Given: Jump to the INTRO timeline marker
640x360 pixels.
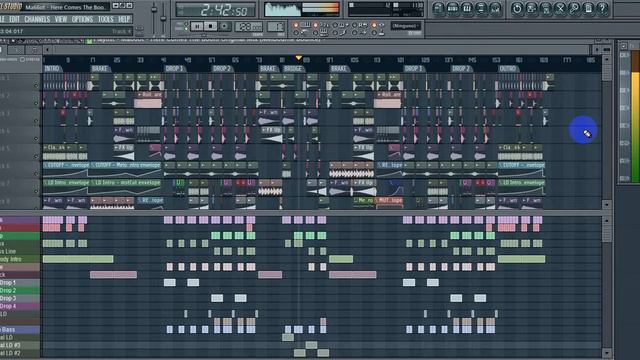Looking at the screenshot, I should (x=52, y=69).
